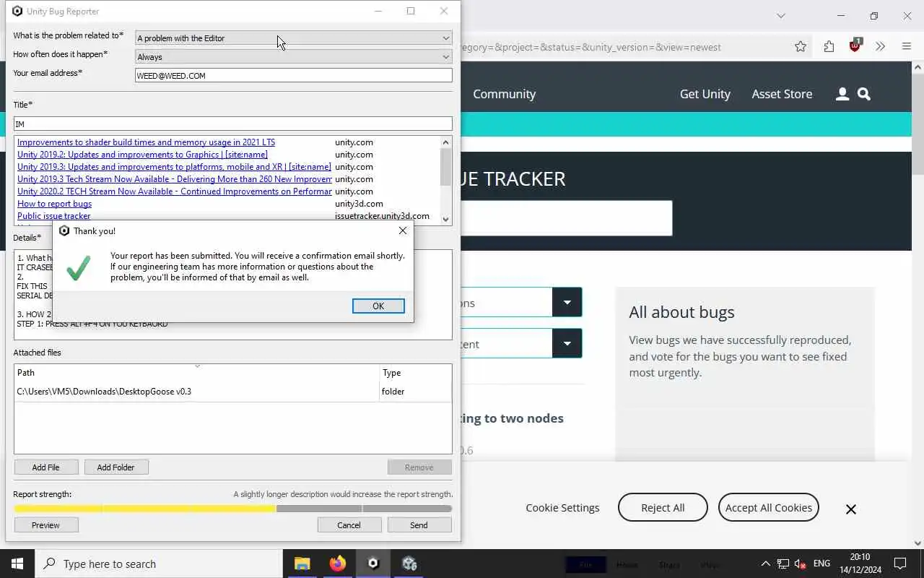Screen dimensions: 924x578
Task: Click the report strength progress bar
Action: (x=233, y=509)
